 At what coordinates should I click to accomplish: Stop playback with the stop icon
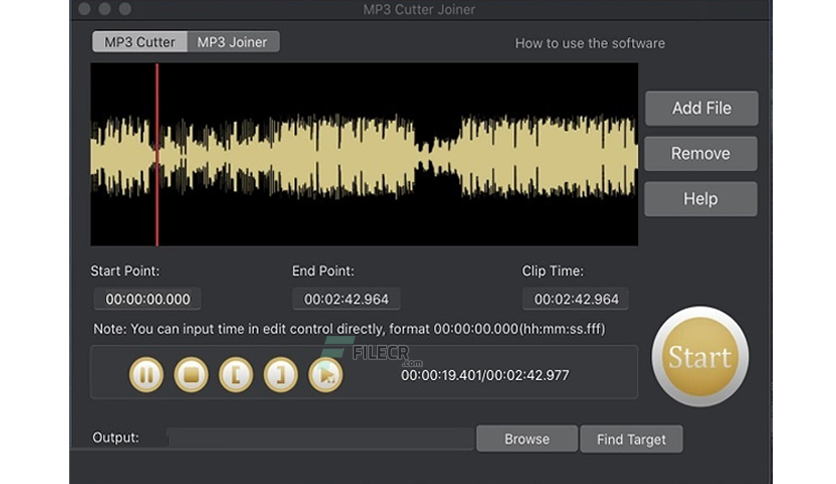(x=191, y=375)
